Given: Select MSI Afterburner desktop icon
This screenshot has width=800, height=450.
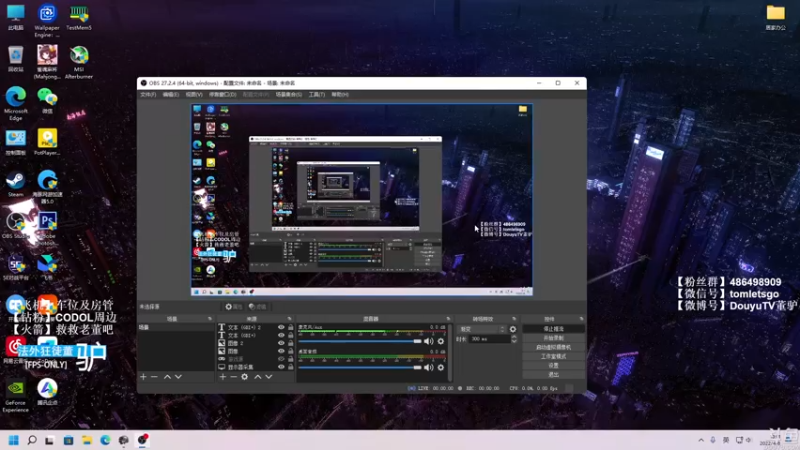Looking at the screenshot, I should coord(79,62).
